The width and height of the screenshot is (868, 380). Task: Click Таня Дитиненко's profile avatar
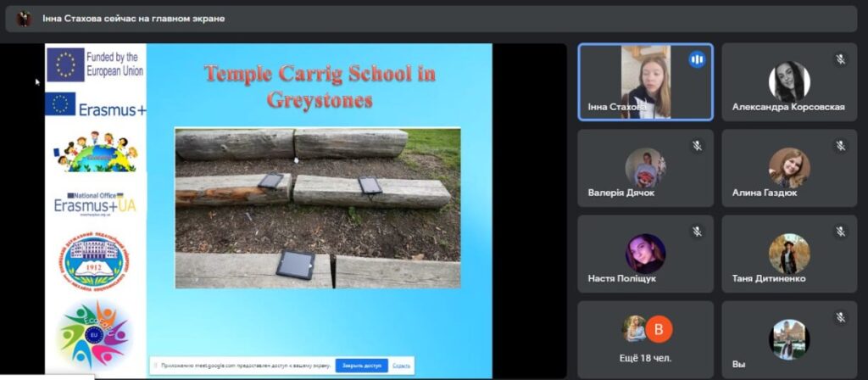[788, 253]
